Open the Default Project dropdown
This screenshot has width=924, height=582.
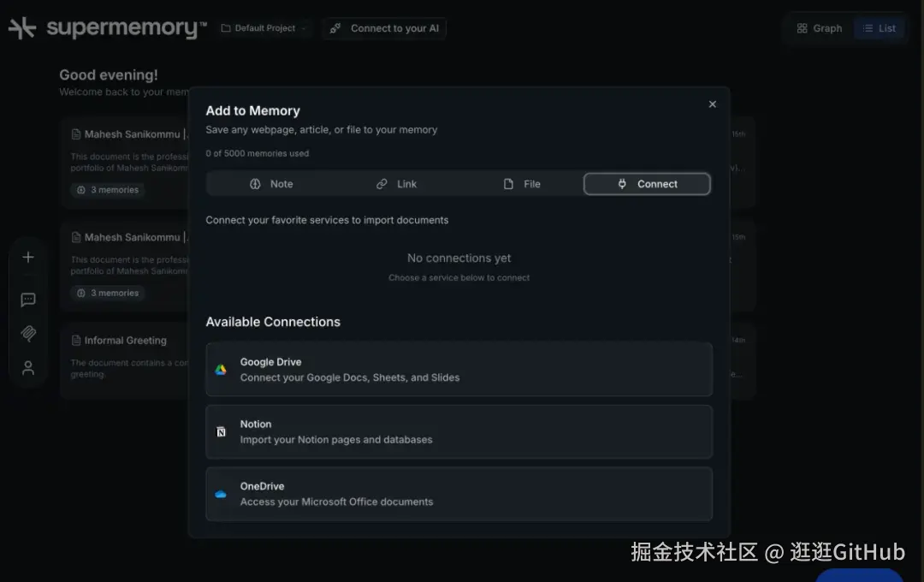tap(264, 28)
